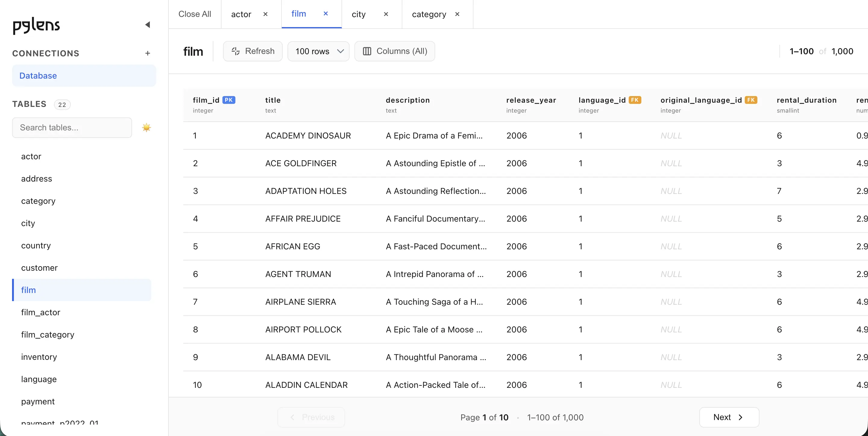Open the customer table

39,268
